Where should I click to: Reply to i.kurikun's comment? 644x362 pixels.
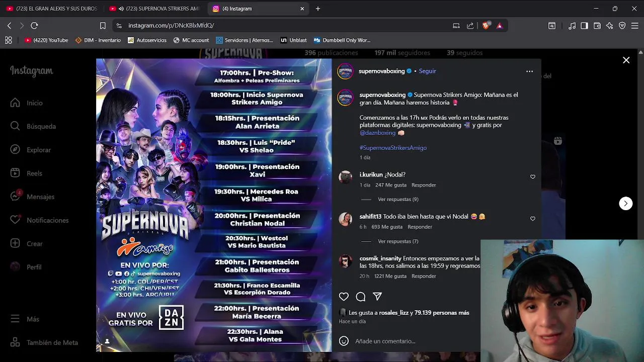pyautogui.click(x=424, y=185)
